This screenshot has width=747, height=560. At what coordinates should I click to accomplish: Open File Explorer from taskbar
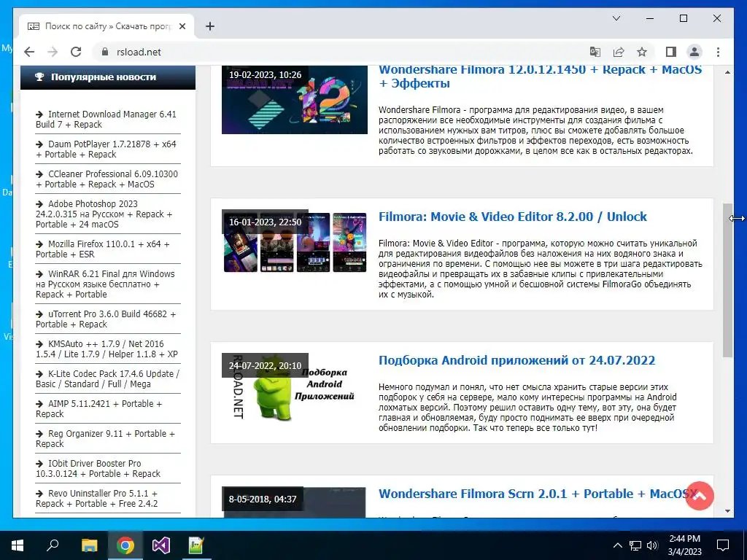point(89,545)
